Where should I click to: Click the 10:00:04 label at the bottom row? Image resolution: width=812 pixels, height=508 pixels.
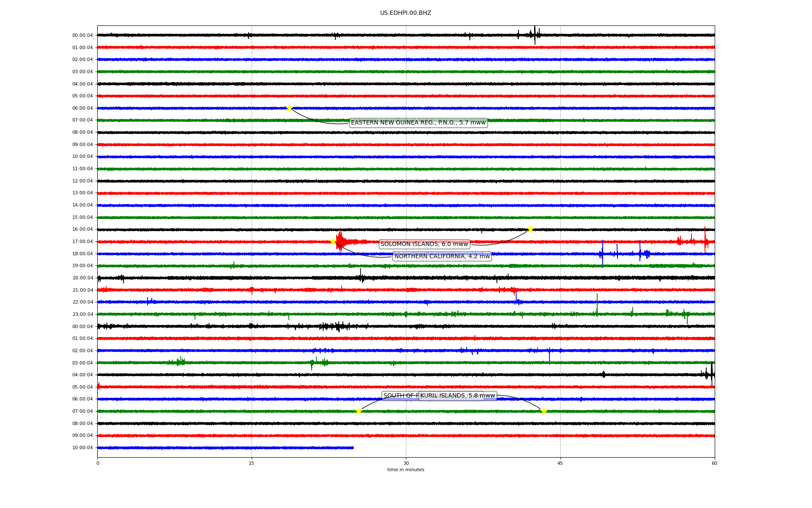pos(82,448)
